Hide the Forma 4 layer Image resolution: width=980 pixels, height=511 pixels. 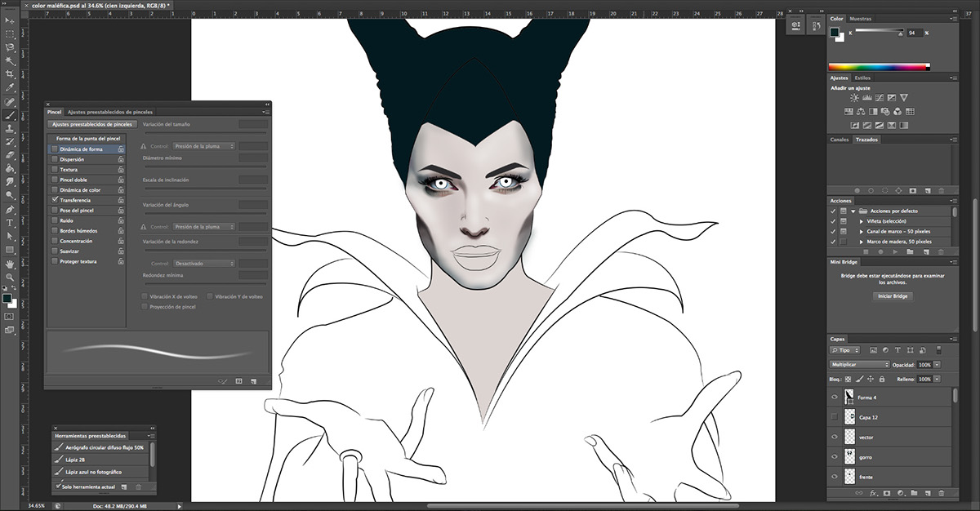[x=835, y=398]
